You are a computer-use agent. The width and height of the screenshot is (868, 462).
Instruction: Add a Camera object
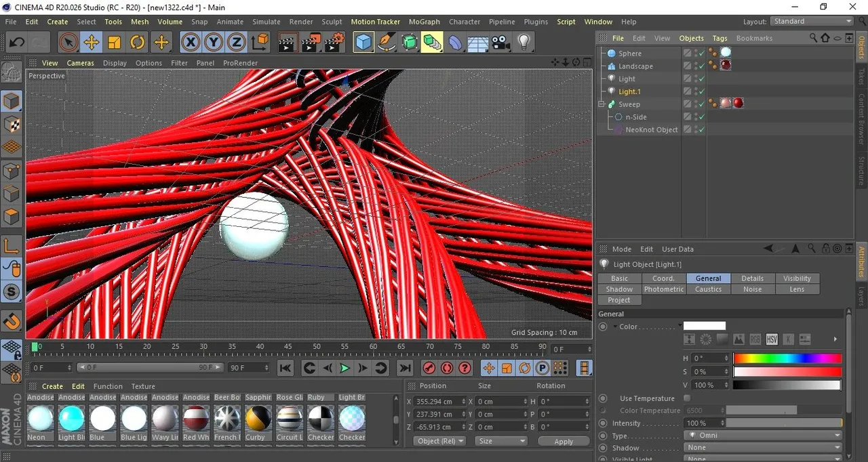tap(500, 43)
